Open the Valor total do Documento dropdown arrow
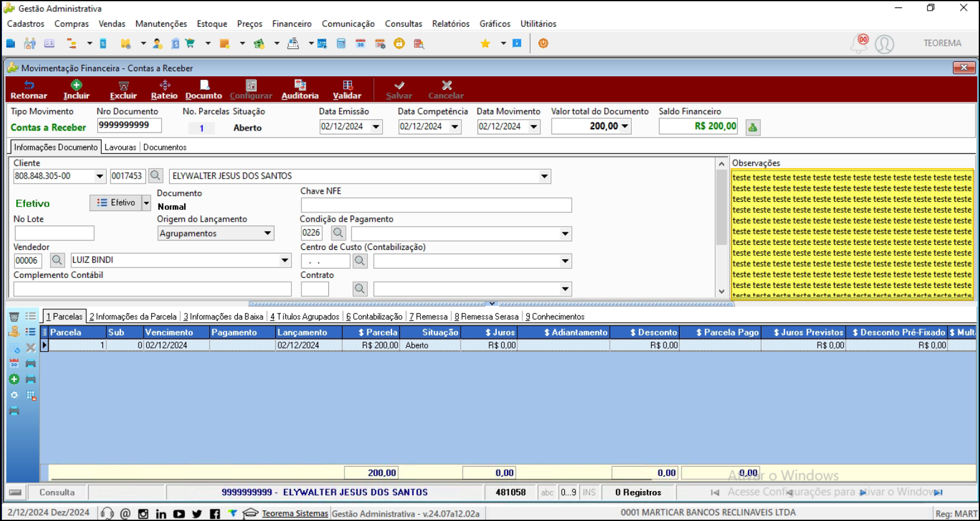This screenshot has width=980, height=521. pyautogui.click(x=625, y=127)
